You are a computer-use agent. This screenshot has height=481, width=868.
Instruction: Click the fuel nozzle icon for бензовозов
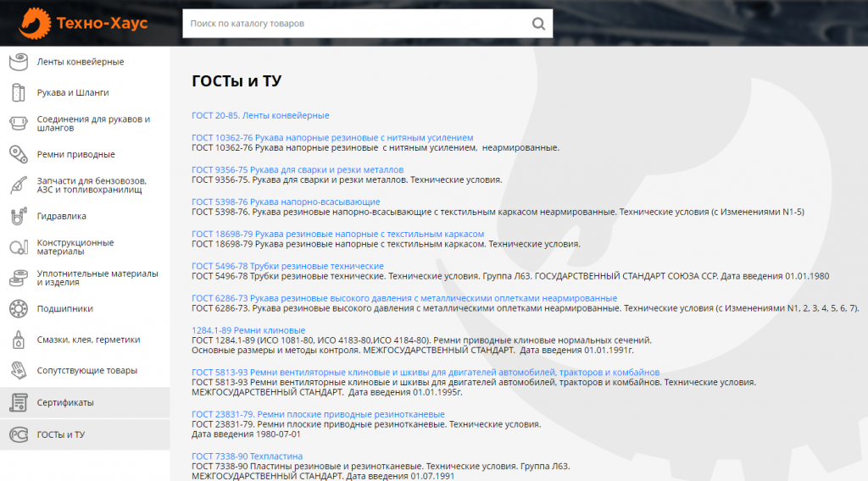point(19,185)
